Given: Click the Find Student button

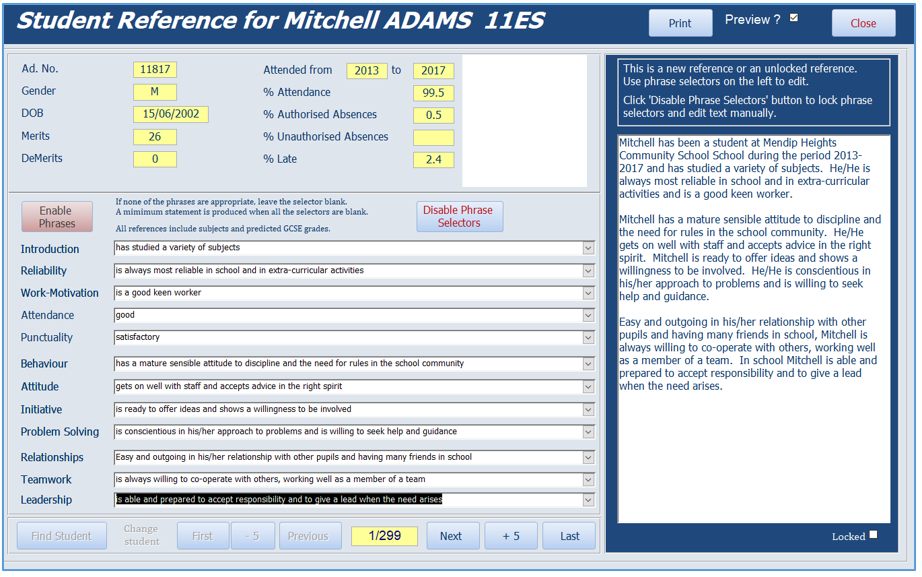Looking at the screenshot, I should click(x=62, y=536).
